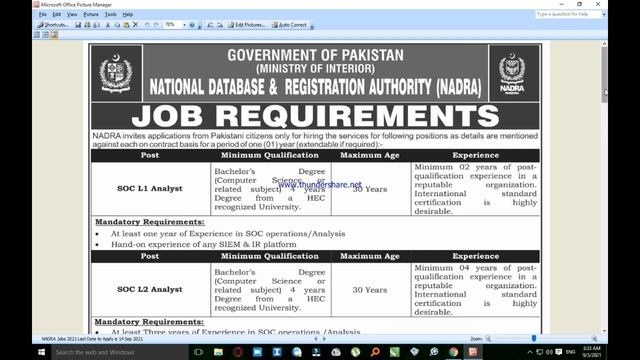The width and height of the screenshot is (640, 360).
Task: Click the ENG language indicator
Action: 571,352
